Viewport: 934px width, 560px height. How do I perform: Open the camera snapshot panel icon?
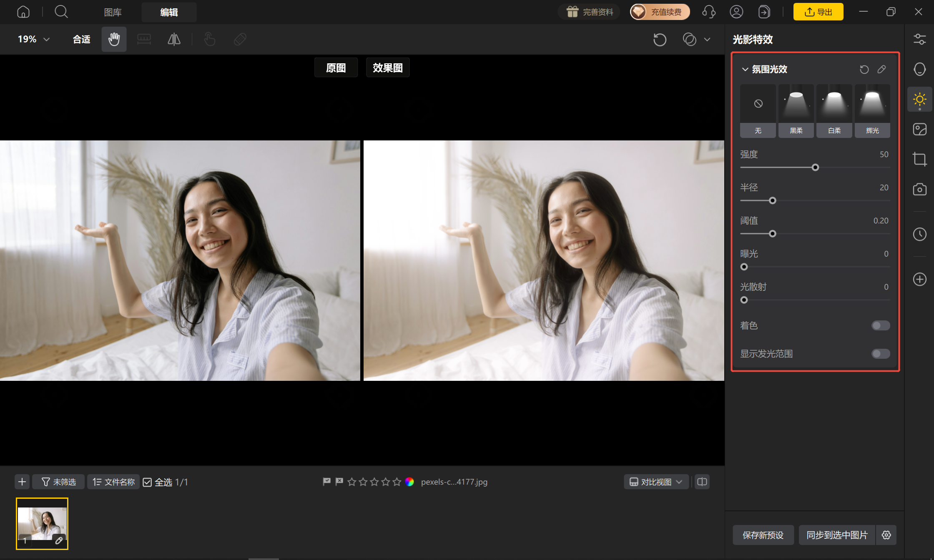[919, 189]
